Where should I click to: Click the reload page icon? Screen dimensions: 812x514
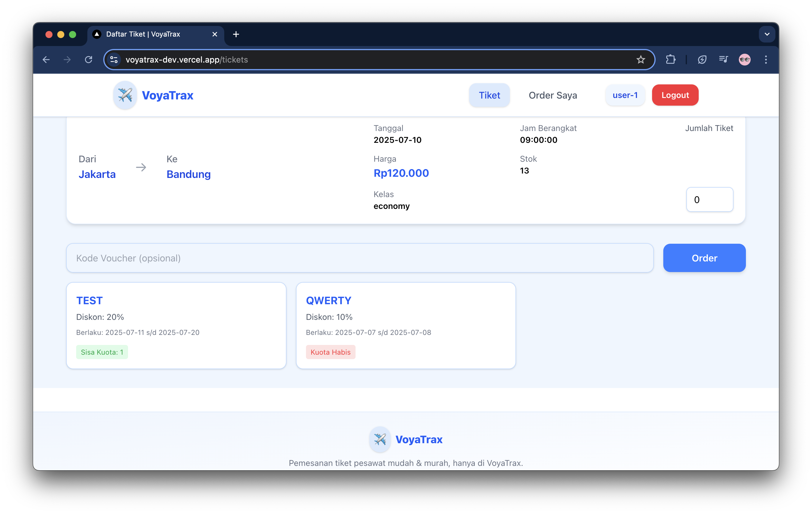click(89, 60)
